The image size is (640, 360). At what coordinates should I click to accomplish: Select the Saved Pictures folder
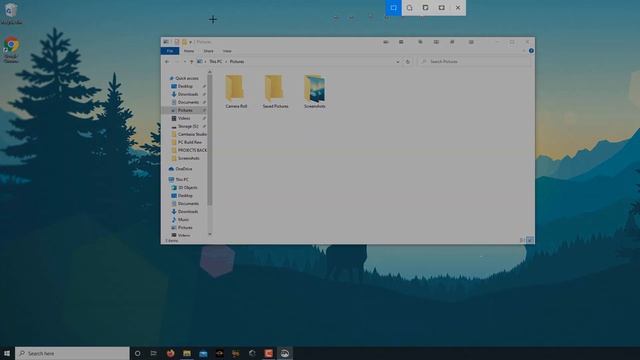pyautogui.click(x=275, y=91)
